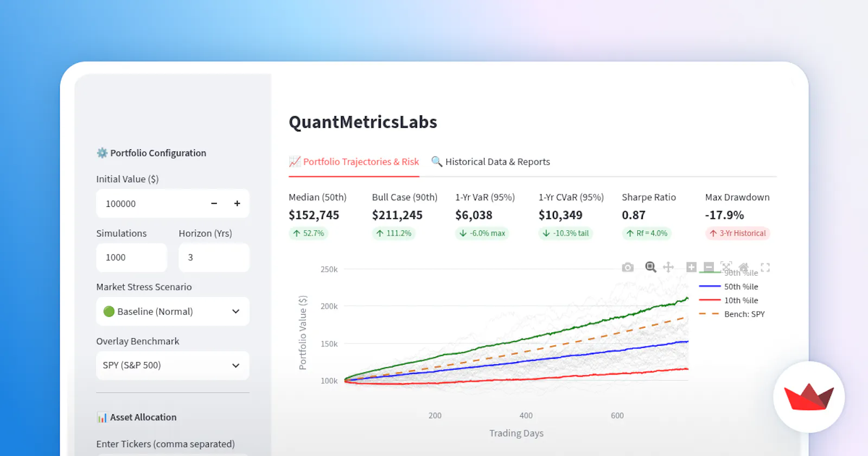This screenshot has width=868, height=456.
Task: Click the 111.2% green delta badge
Action: (x=394, y=233)
